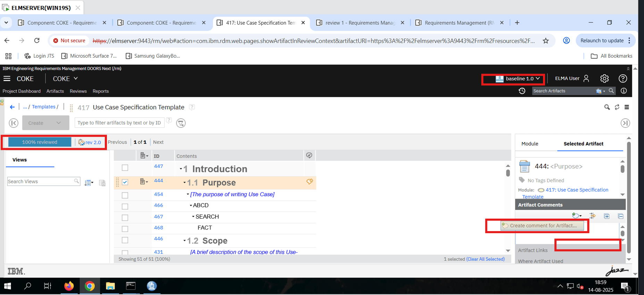Bookmark this page with the star icon
The width and height of the screenshot is (644, 295).
[546, 41]
